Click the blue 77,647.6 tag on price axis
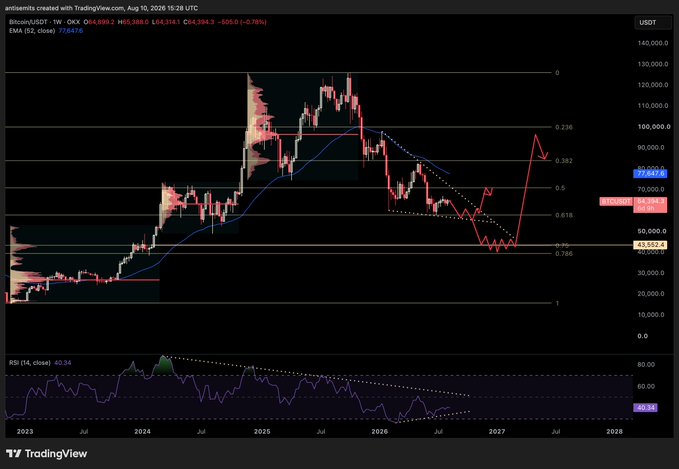The height and width of the screenshot is (469, 679). [x=651, y=174]
